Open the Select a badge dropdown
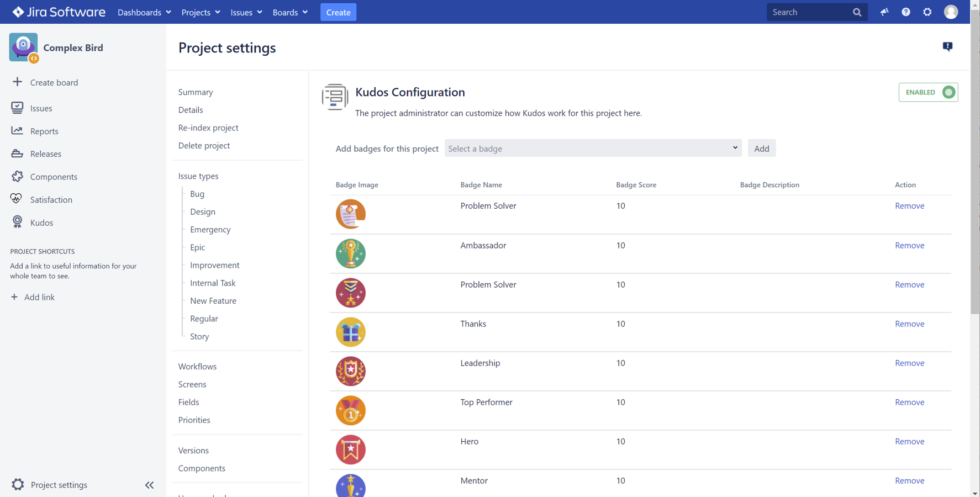 (592, 149)
